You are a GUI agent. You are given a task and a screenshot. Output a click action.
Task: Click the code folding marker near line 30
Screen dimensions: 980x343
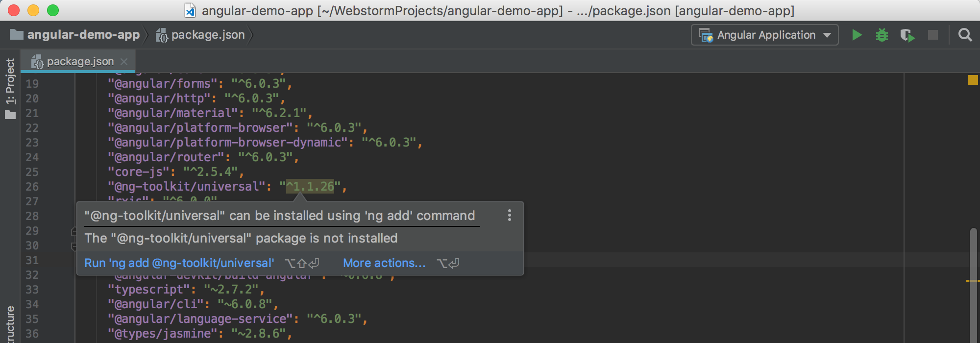(x=73, y=246)
